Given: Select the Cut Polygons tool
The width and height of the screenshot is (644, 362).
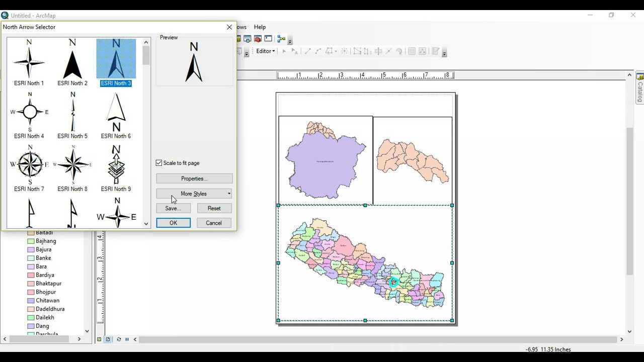Looking at the screenshot, I should 378,51.
